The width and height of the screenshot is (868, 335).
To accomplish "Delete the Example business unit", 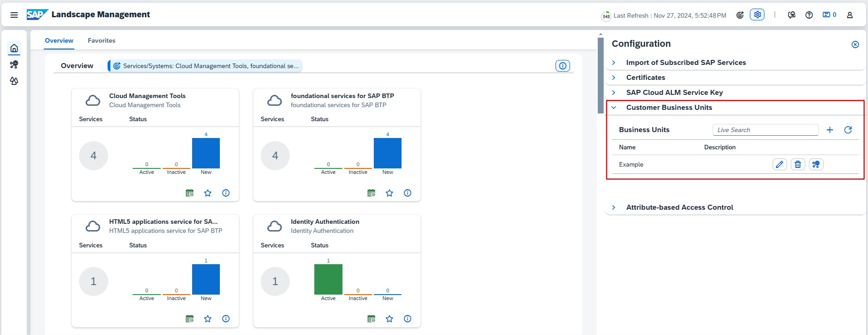I will click(x=798, y=164).
